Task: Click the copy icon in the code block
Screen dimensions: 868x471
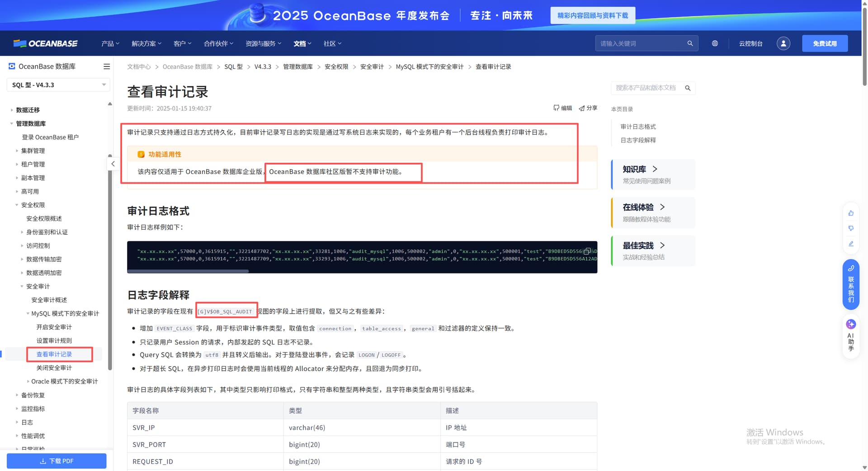Action: pos(587,251)
